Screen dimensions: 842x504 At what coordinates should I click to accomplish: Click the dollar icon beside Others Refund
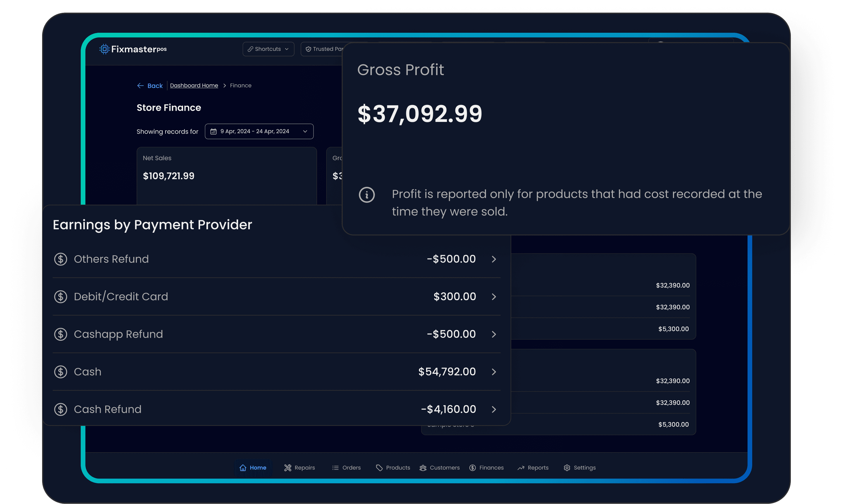[61, 259]
